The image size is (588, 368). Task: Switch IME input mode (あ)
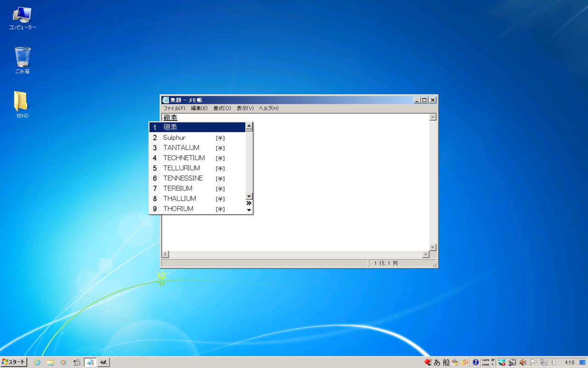tap(437, 362)
